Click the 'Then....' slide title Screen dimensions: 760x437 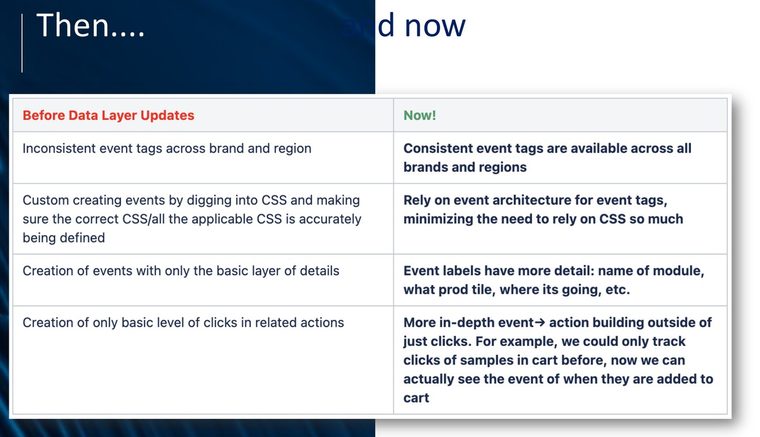click(91, 25)
